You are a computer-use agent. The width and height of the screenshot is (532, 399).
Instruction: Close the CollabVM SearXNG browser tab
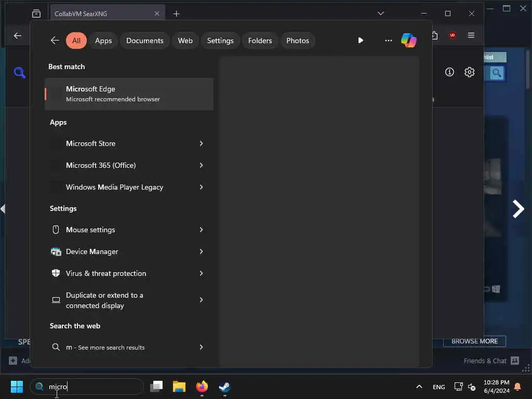tap(157, 14)
